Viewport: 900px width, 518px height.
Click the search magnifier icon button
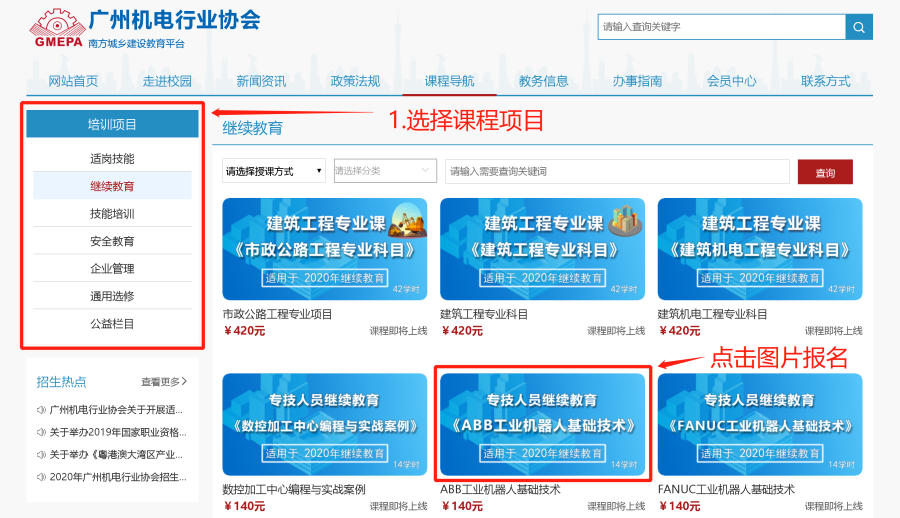(858, 27)
